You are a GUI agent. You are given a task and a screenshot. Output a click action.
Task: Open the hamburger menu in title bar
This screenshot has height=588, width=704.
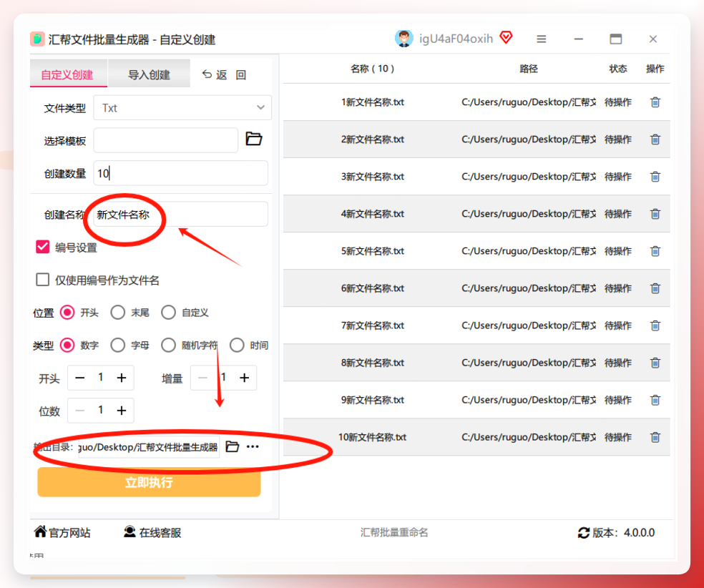pyautogui.click(x=542, y=39)
